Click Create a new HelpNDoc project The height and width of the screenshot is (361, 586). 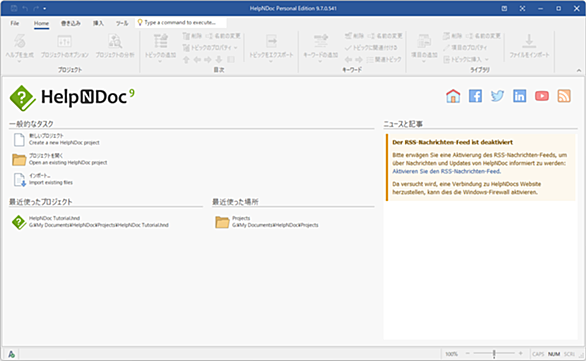(x=64, y=143)
